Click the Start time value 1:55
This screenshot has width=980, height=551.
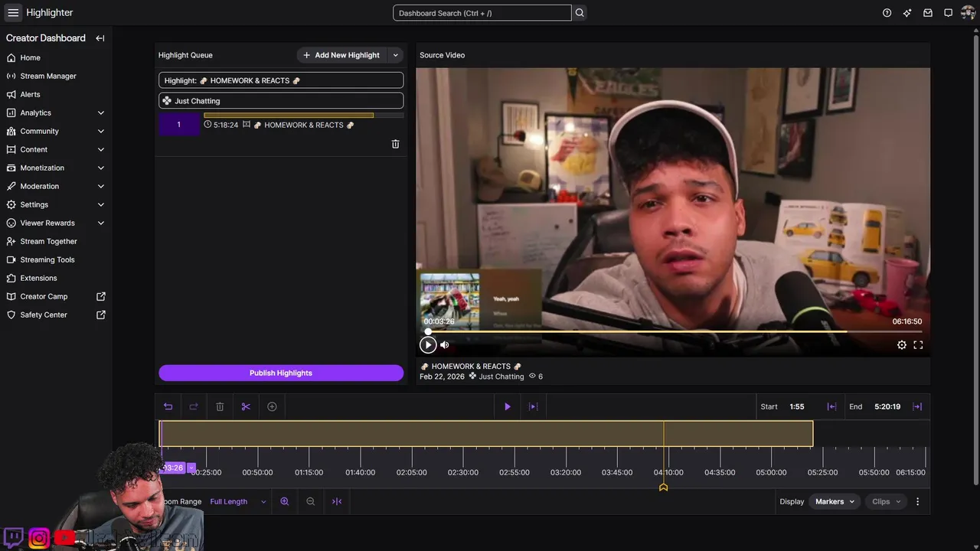[x=797, y=406]
